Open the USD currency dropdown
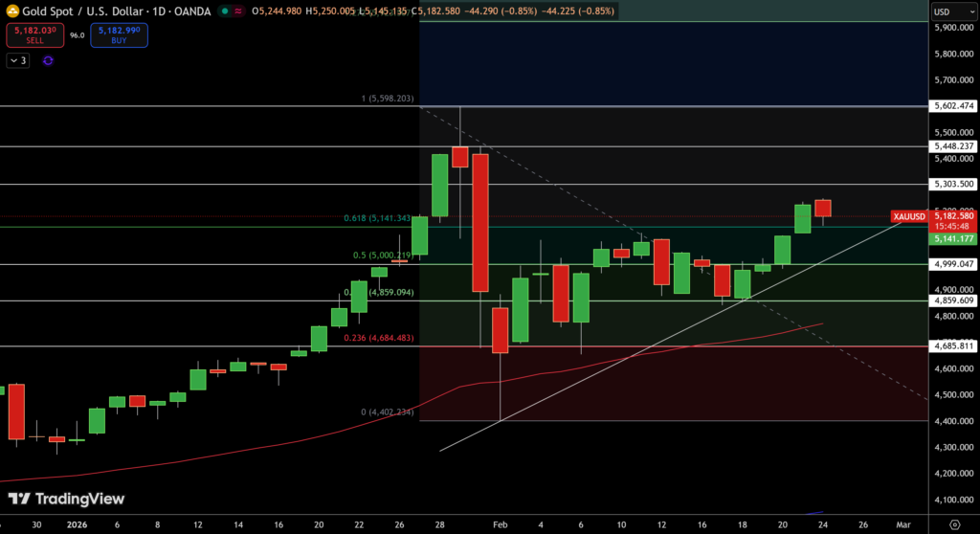Screen dimensions: 980x534 (x=952, y=11)
